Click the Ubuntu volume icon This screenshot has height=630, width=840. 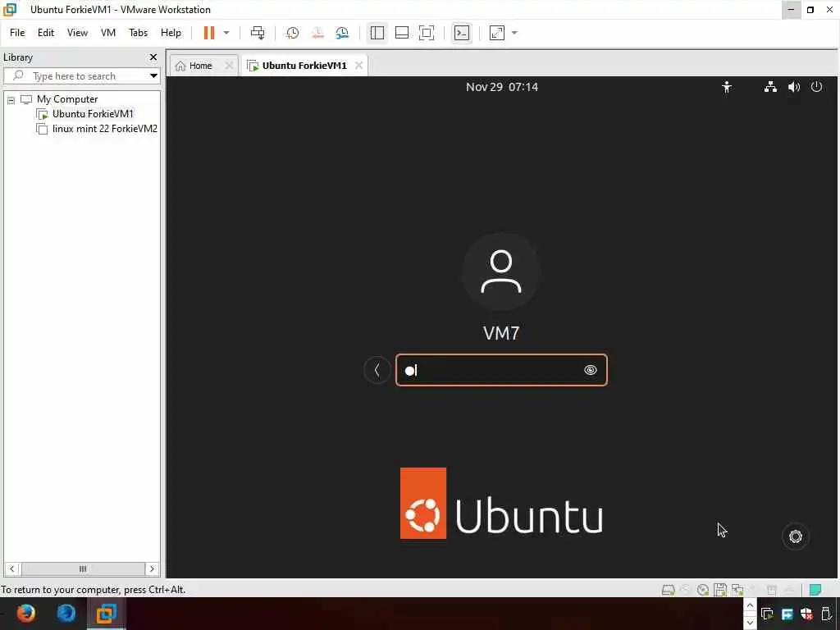click(x=794, y=87)
